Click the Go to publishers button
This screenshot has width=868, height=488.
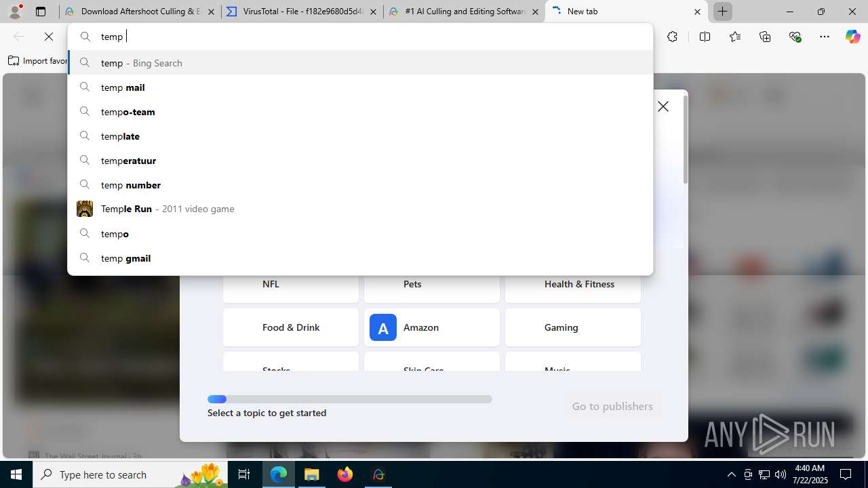click(x=612, y=406)
